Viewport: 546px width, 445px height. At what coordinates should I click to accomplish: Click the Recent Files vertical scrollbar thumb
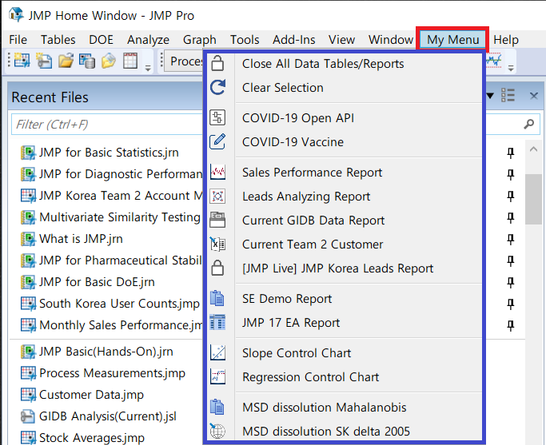pos(533,199)
